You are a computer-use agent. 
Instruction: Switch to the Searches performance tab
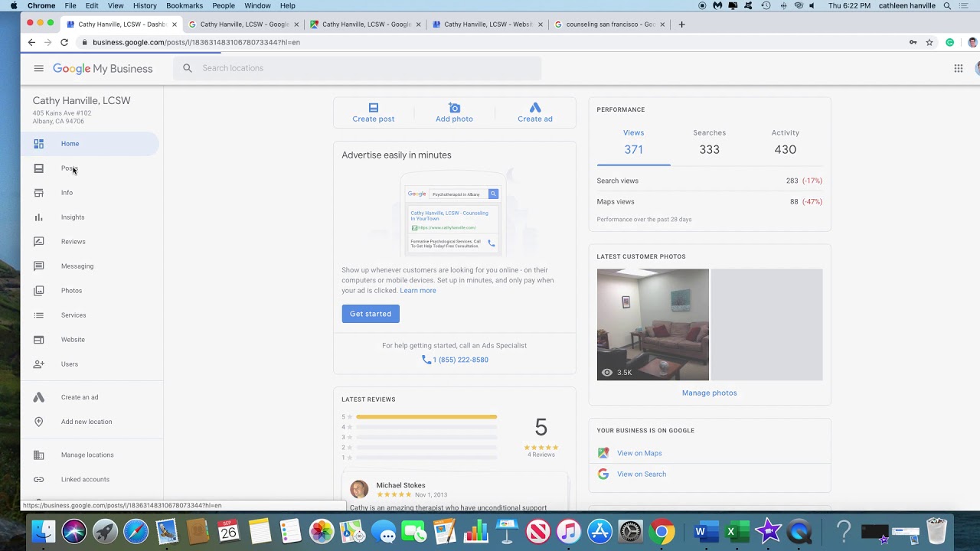coord(709,142)
